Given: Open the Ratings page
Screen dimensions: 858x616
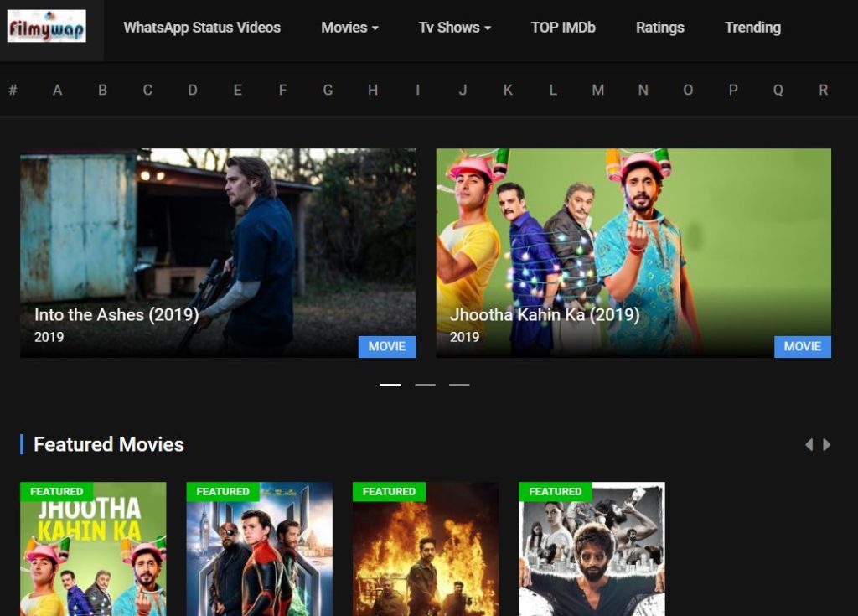Looking at the screenshot, I should click(659, 28).
